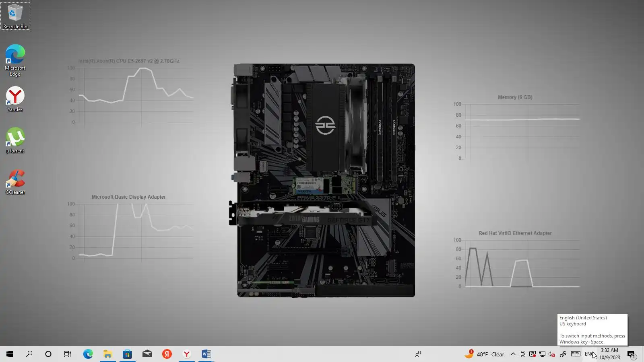Viewport: 644px width, 362px height.
Task: Click the 'Memory (6 GB)' graph title
Action: coord(515,97)
